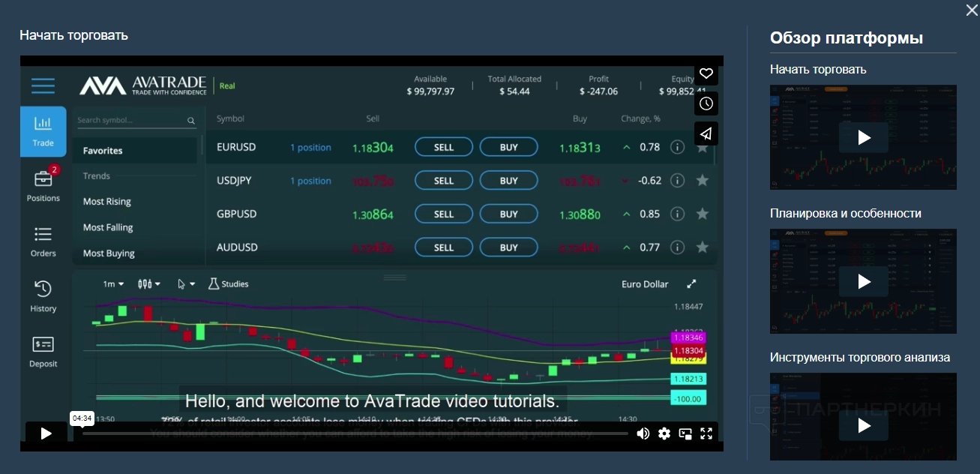The image size is (980, 474).
Task: Enter fullscreen with the expand icon
Action: (x=706, y=433)
